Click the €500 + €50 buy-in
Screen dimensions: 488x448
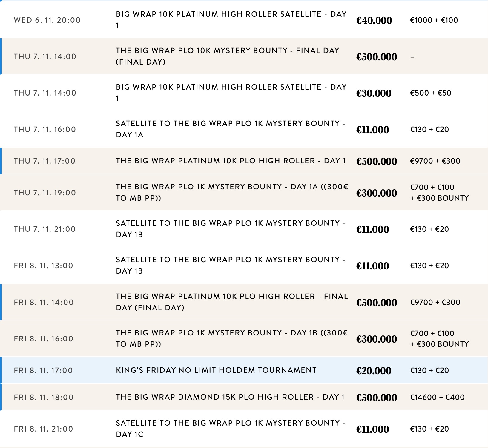[x=431, y=93]
